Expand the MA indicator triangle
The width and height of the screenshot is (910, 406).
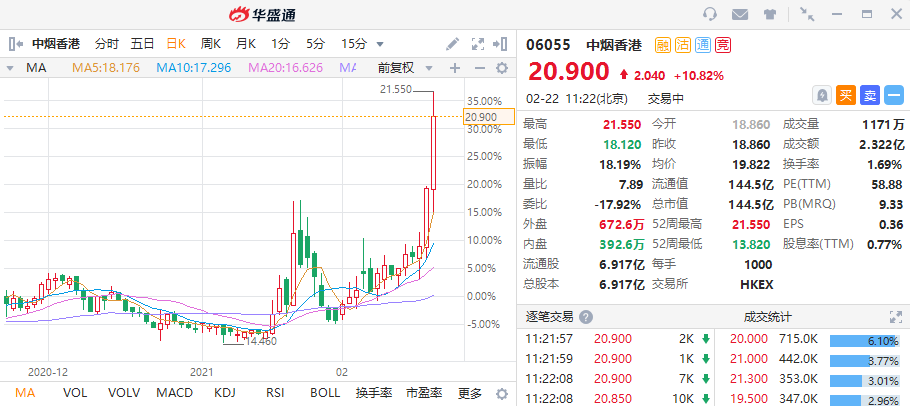[x=9, y=68]
